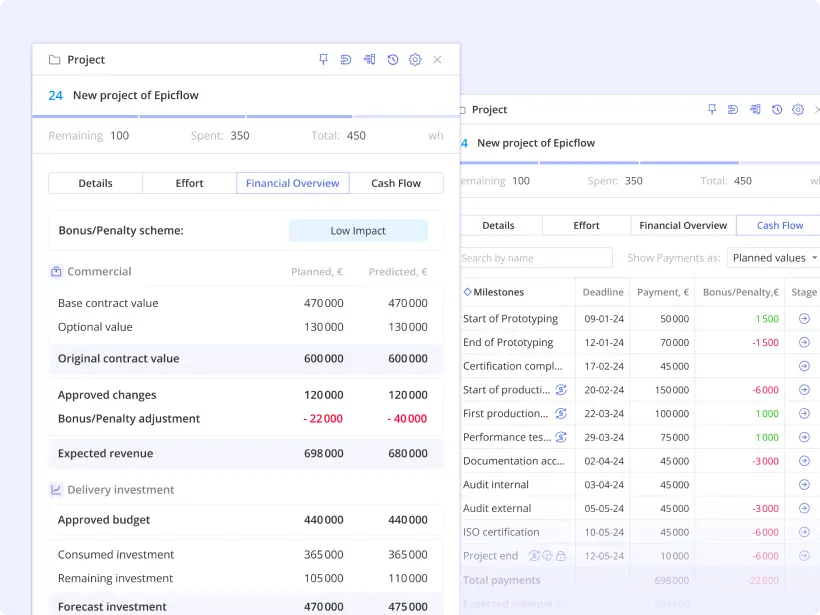Screen dimensions: 820x615
Task: Open Cash Flow tab in left window
Action: 396,183
